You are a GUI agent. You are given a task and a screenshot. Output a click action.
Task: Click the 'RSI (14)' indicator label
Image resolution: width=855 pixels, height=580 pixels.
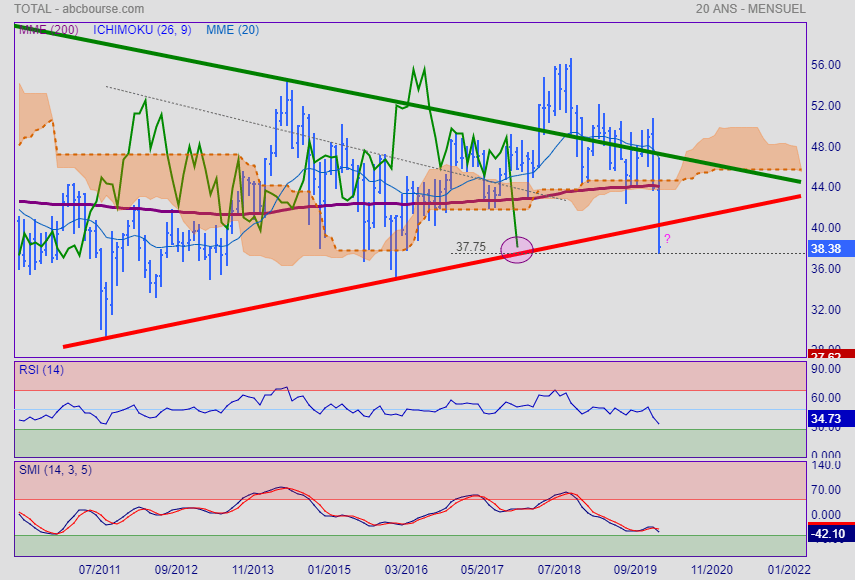click(x=41, y=370)
